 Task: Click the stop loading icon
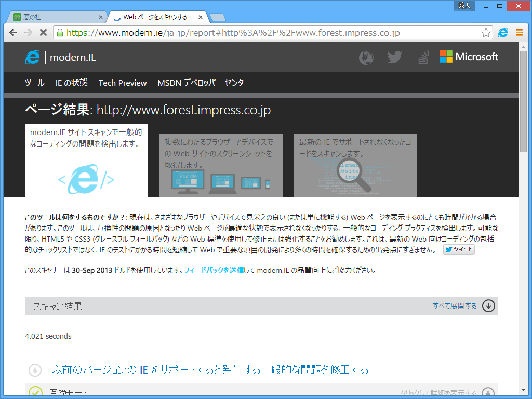[43, 32]
